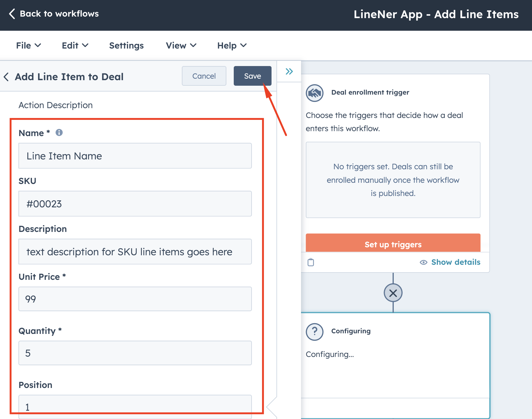Click the Quantity input field
The width and height of the screenshot is (532, 419).
(135, 353)
